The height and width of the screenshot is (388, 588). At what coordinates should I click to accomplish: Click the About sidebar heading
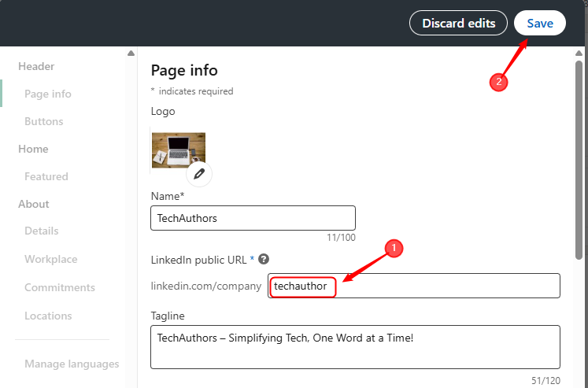pyautogui.click(x=34, y=205)
